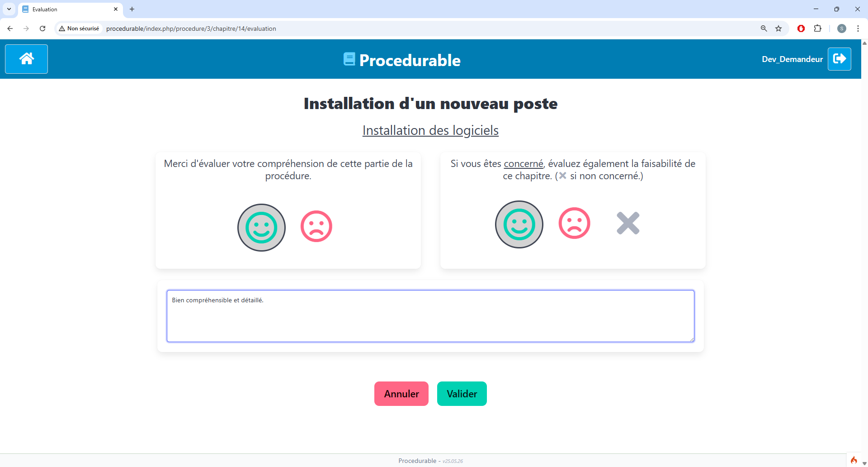Select the happy face for feasibility rating

pos(519,224)
